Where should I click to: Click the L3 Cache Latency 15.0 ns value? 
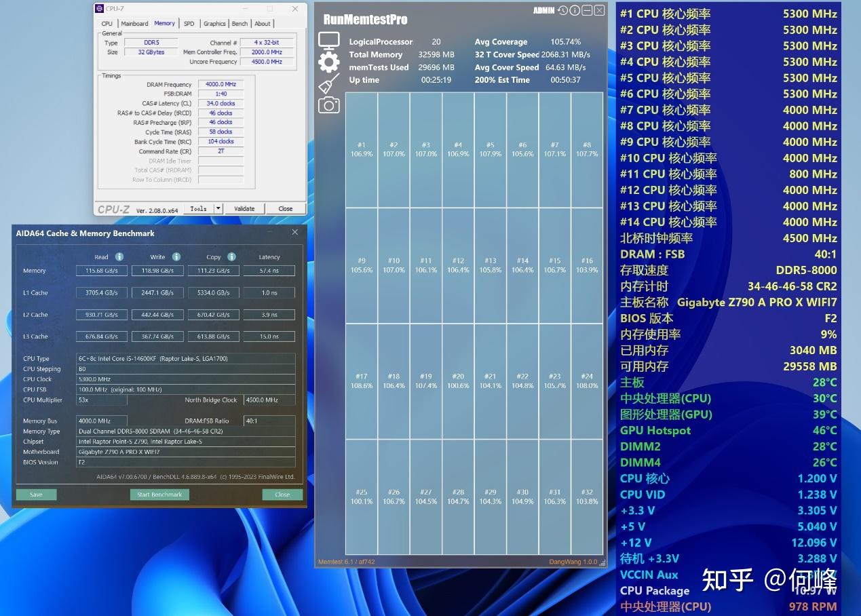(269, 336)
